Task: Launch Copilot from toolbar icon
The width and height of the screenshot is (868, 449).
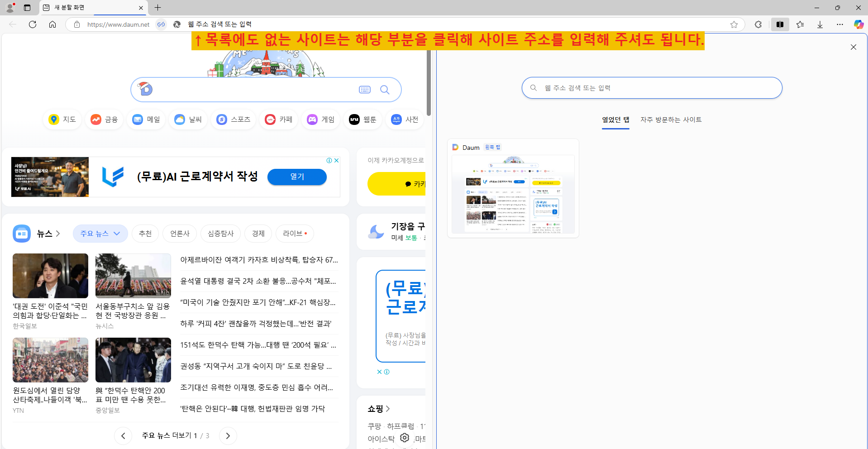Action: pos(858,24)
